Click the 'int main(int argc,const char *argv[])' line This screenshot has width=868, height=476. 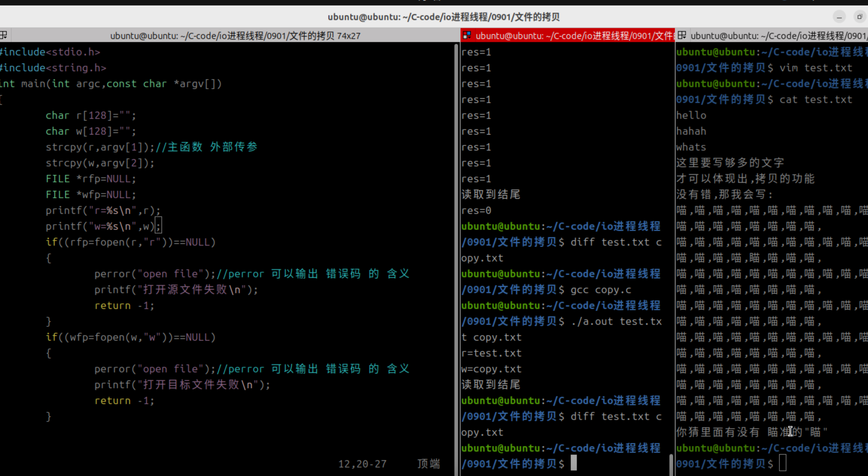[111, 84]
